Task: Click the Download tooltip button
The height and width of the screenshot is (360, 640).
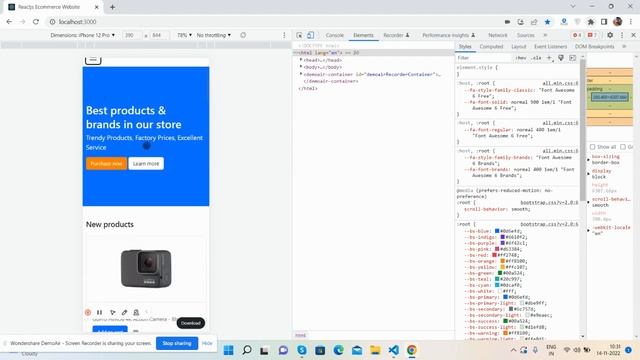Action: click(x=191, y=323)
